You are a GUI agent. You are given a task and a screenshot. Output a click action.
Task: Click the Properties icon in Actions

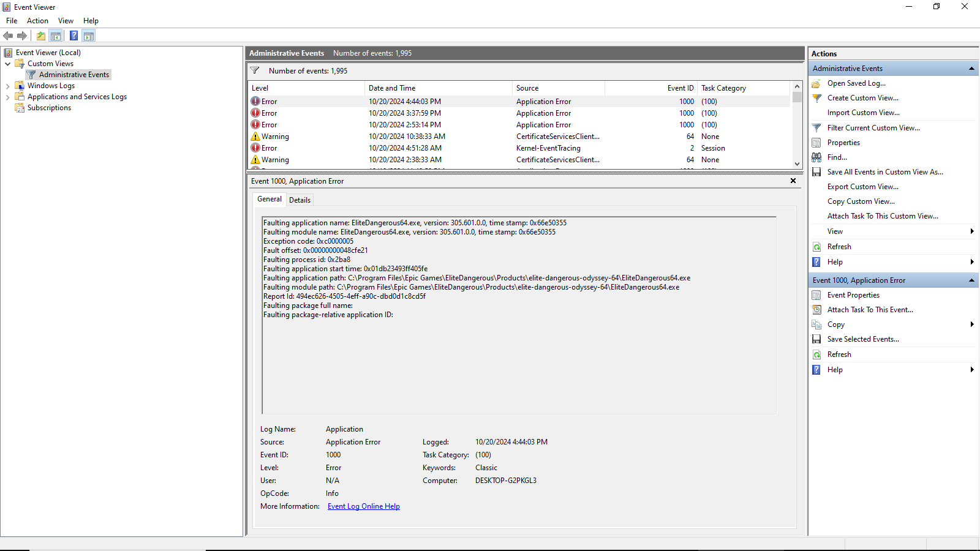[x=816, y=143]
